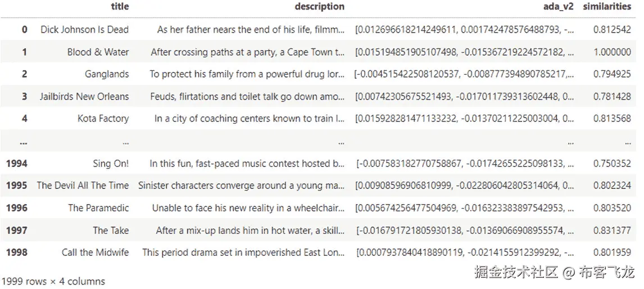
Task: Click the Call the Midwife title cell
Action: coord(95,252)
